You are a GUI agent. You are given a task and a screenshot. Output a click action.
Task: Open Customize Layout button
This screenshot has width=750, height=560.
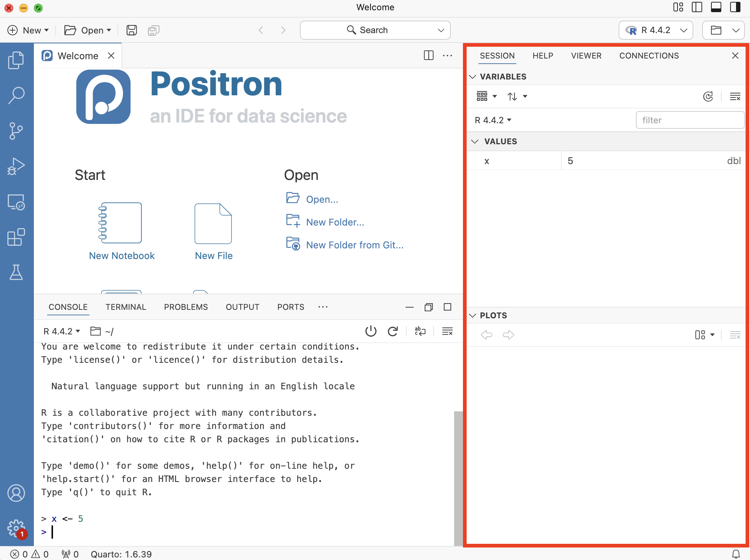click(678, 7)
